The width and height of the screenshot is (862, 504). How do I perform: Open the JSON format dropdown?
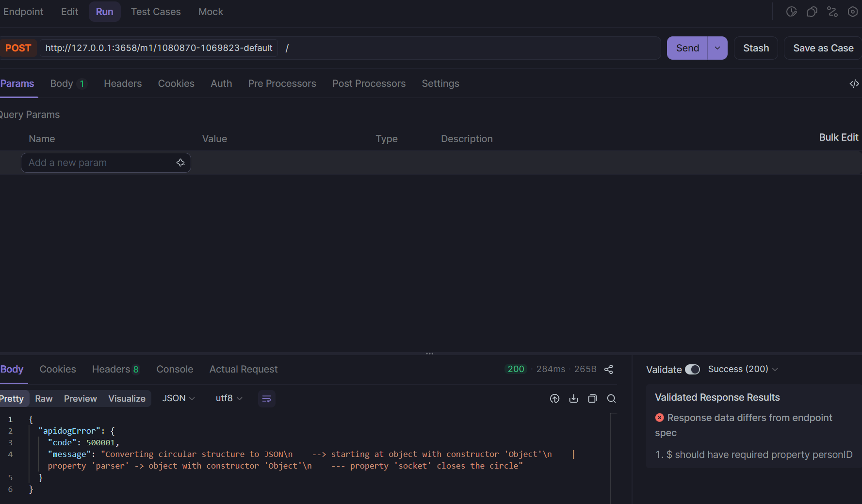click(179, 399)
